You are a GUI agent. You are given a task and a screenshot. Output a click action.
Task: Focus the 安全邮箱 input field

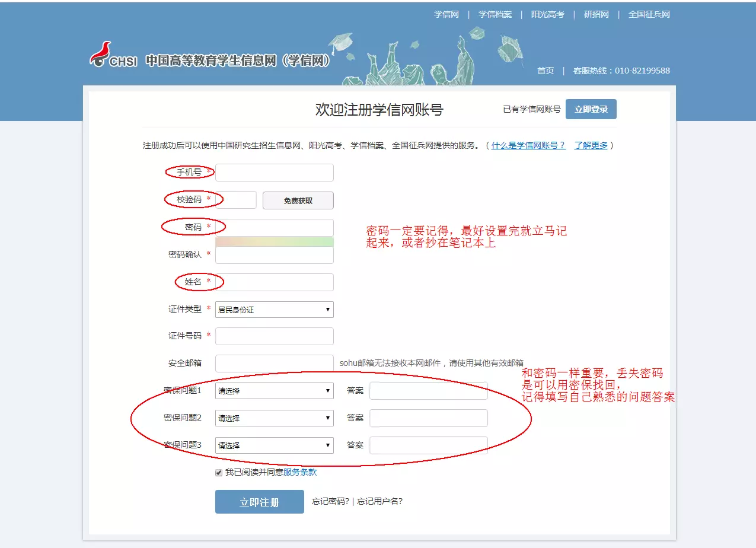(275, 364)
